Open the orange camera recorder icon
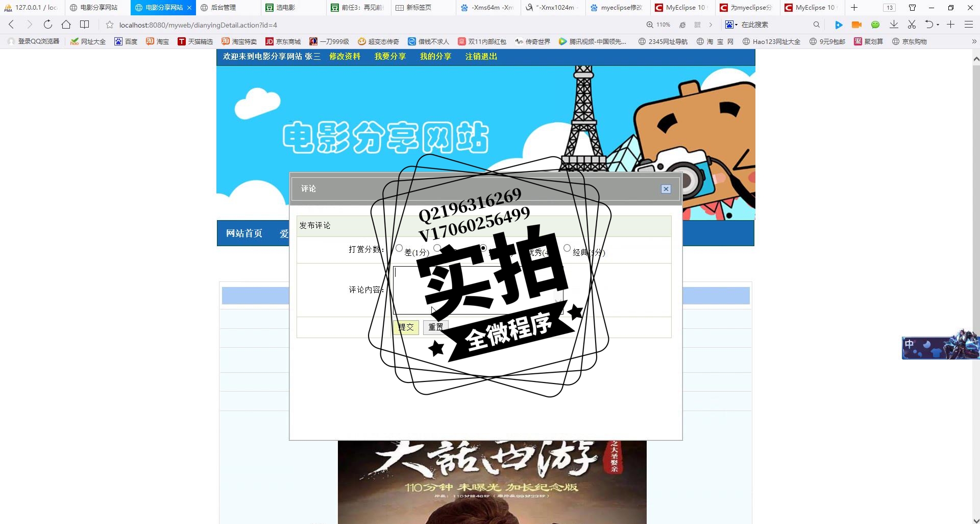The image size is (980, 524). click(856, 25)
